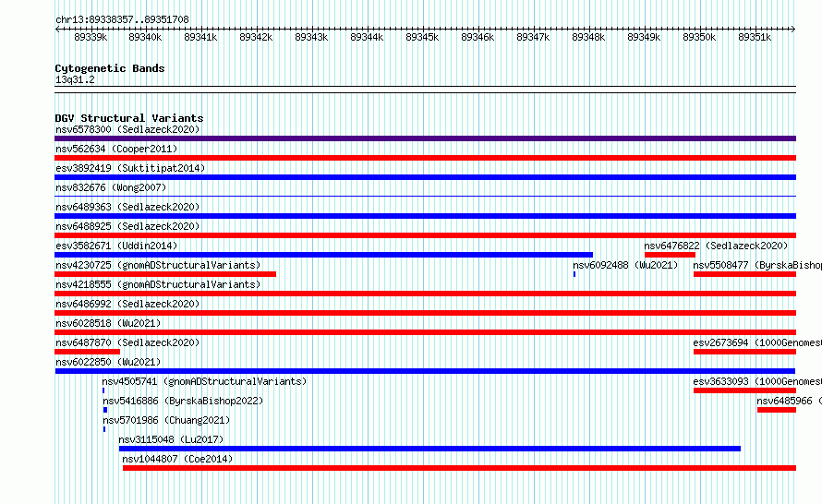Select the nsv4230725 (gnomADStructuralVariants) label
Viewport: 822px width, 504px height.
pos(158,265)
